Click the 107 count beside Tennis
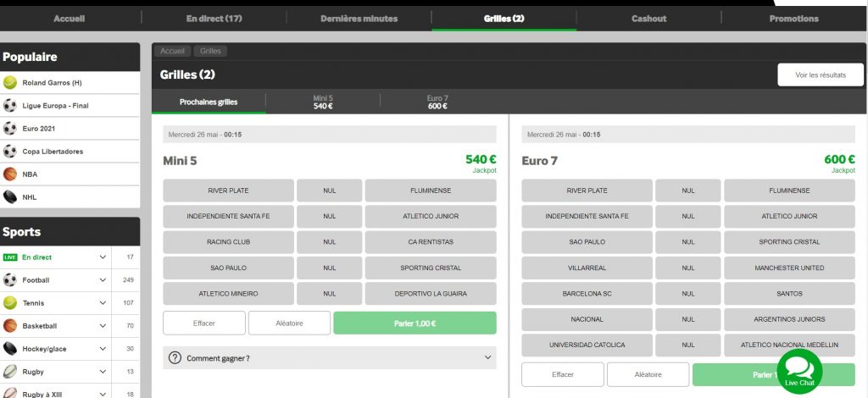 pyautogui.click(x=129, y=303)
